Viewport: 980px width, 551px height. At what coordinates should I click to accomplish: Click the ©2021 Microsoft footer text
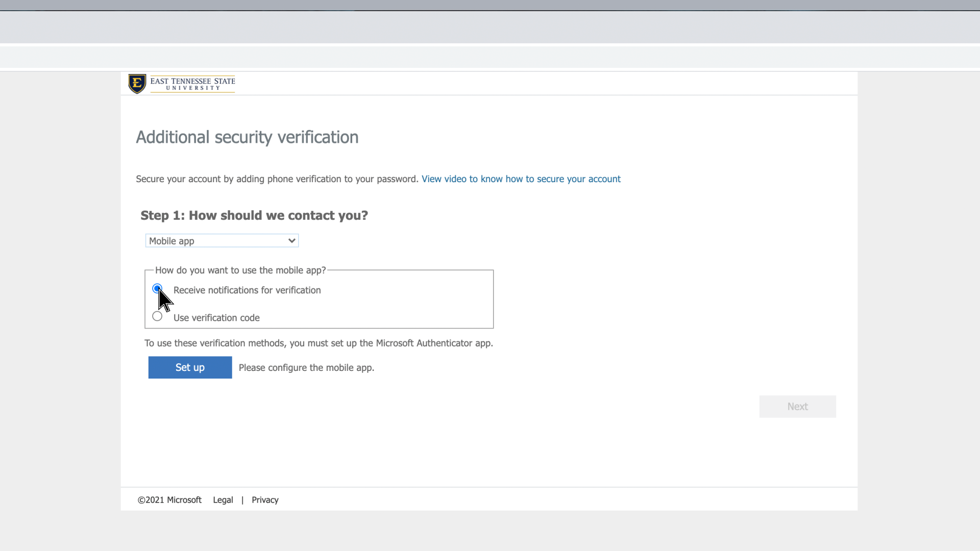169,500
